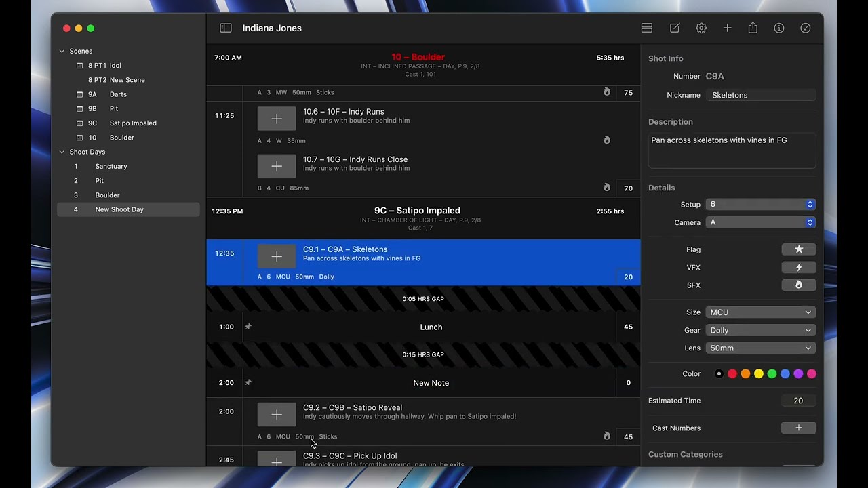Viewport: 868px width, 488px height.
Task: Pick the black color swatch
Action: click(719, 373)
